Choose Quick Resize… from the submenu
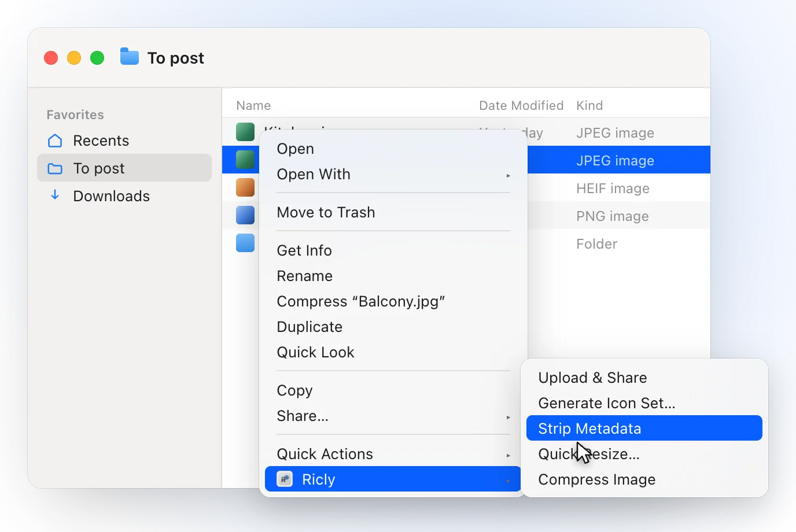 [644, 454]
